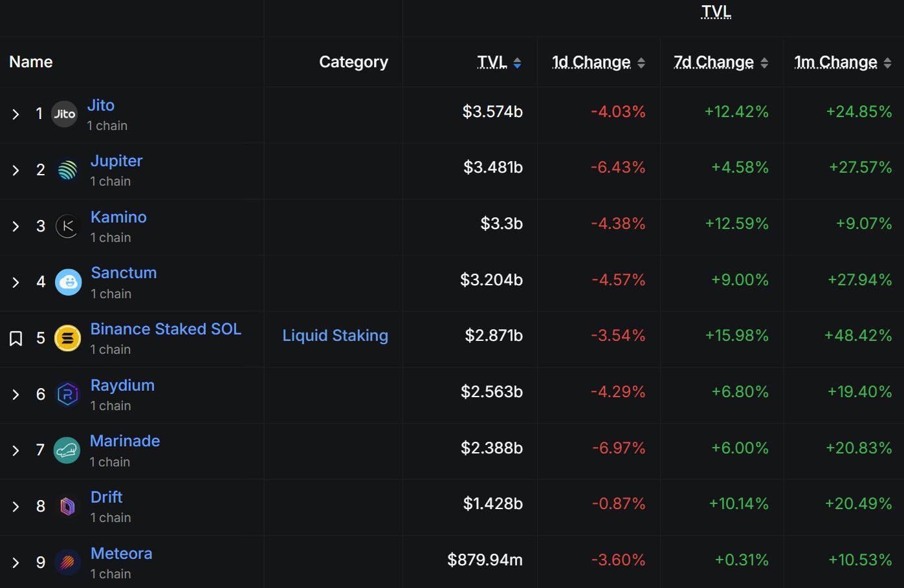
Task: Click the 1m Change column header
Action: pyautogui.click(x=836, y=62)
